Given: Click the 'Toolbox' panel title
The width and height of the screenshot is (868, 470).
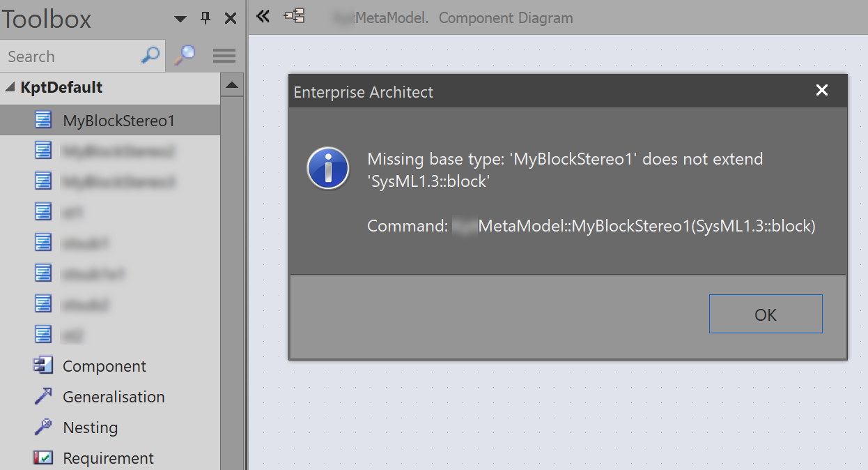Looking at the screenshot, I should [46, 19].
